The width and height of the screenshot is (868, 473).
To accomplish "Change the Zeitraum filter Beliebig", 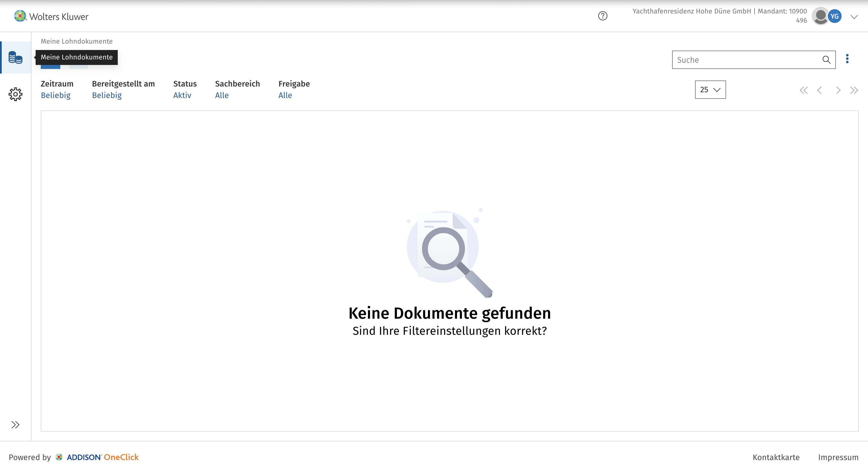I will [56, 95].
